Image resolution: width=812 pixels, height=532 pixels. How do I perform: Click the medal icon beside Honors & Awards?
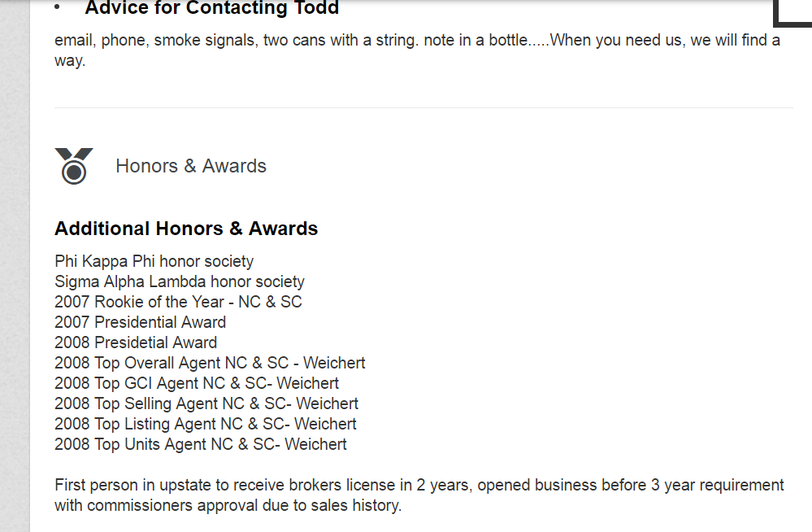pyautogui.click(x=74, y=166)
